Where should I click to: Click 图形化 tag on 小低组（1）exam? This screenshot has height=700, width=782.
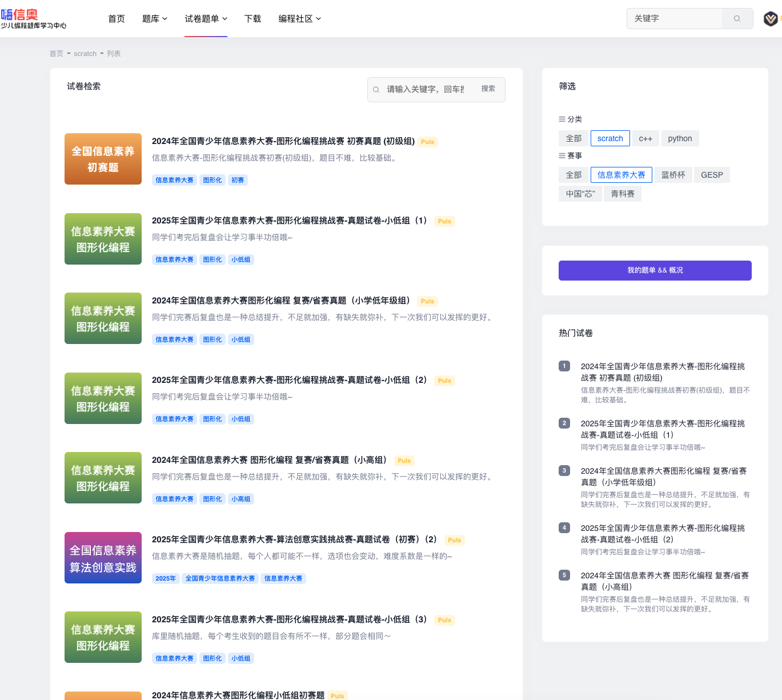[x=212, y=259]
